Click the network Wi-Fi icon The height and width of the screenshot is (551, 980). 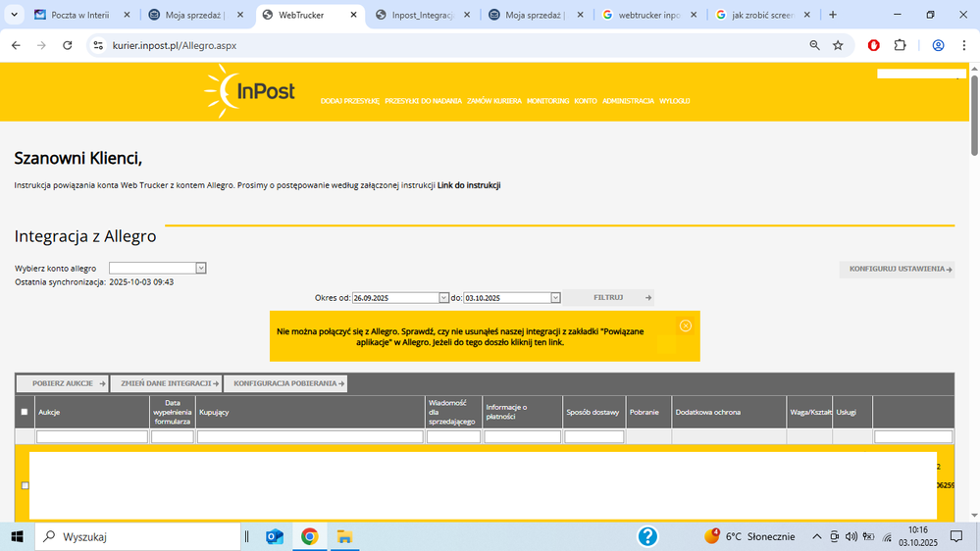click(887, 536)
